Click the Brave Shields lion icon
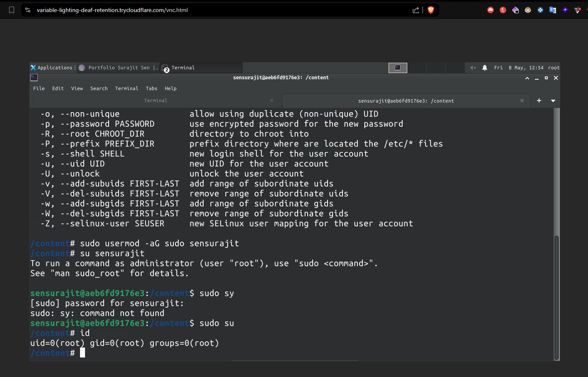 (x=431, y=10)
